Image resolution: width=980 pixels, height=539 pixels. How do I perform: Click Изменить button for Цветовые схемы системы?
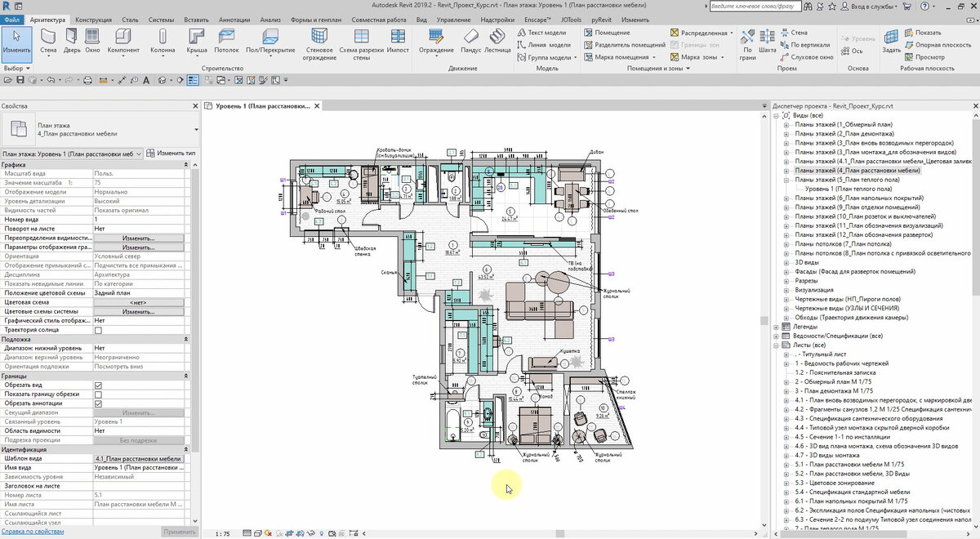point(139,311)
